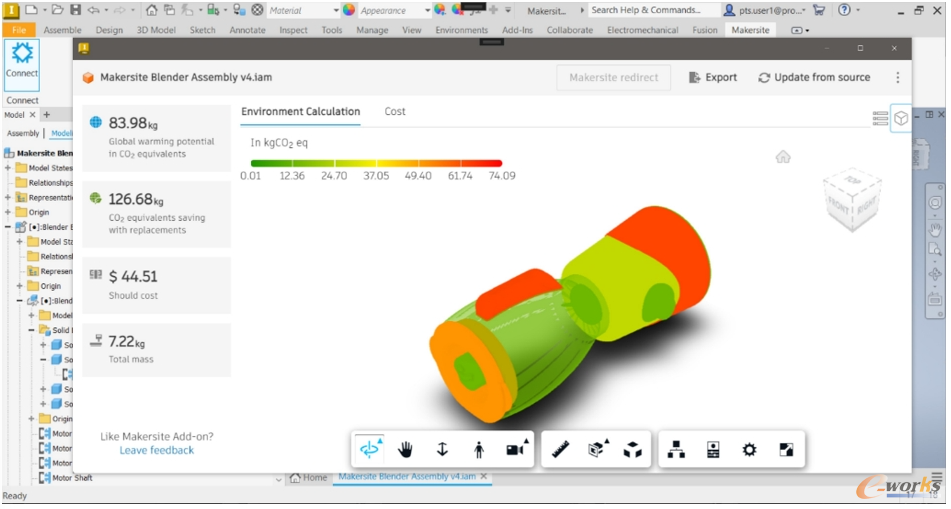The width and height of the screenshot is (951, 509).
Task: Open the Home document tab
Action: click(308, 478)
